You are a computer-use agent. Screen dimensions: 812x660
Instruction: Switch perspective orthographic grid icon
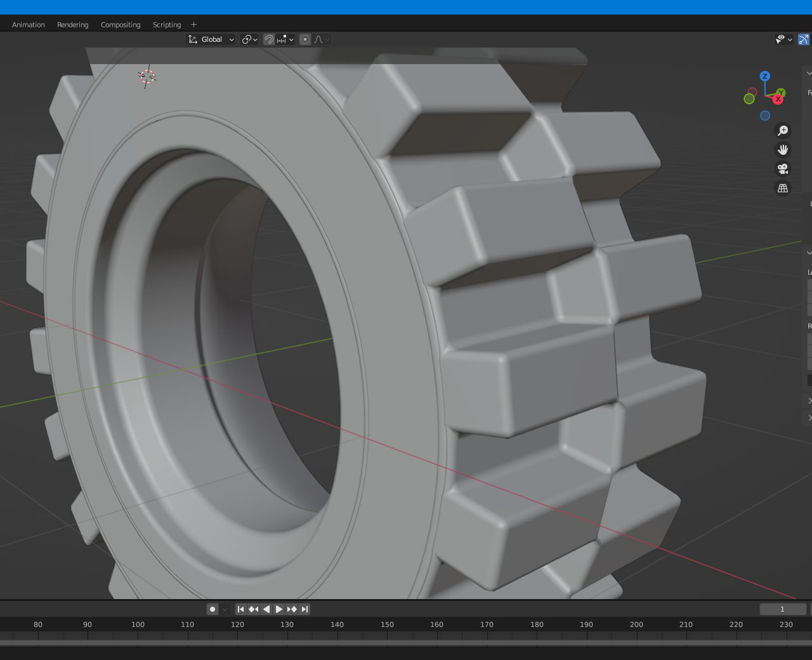[783, 188]
